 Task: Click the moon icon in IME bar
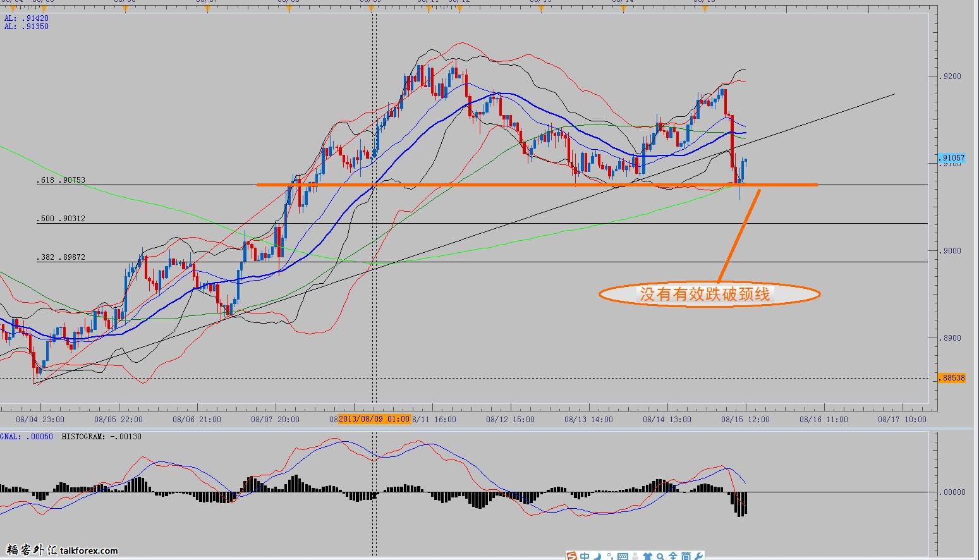(597, 556)
